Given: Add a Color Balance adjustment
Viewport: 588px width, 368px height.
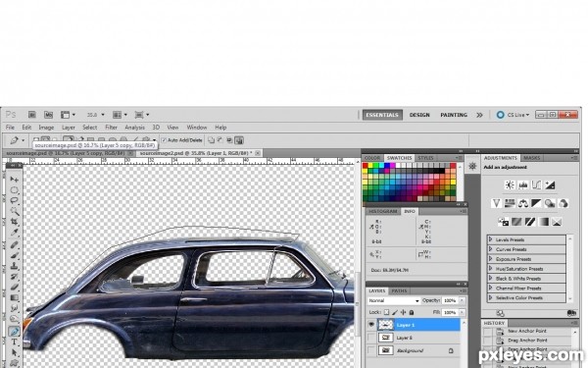Looking at the screenshot, I should [x=523, y=203].
